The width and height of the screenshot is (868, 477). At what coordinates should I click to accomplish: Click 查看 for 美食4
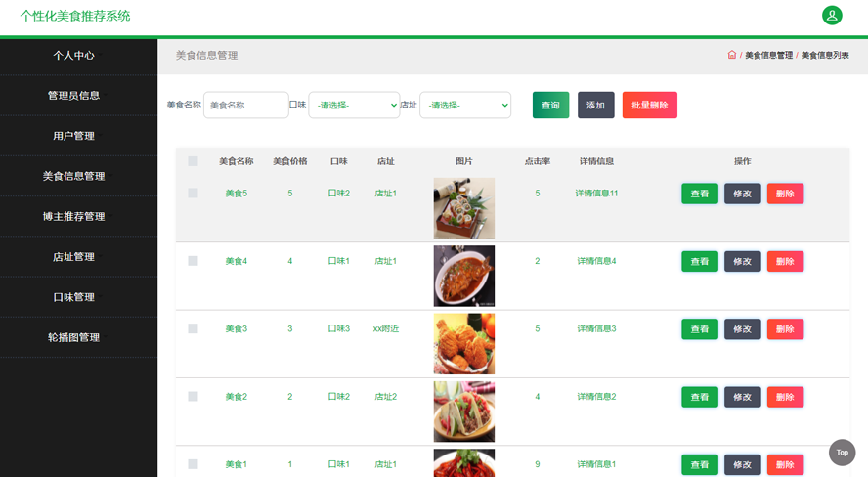point(700,261)
